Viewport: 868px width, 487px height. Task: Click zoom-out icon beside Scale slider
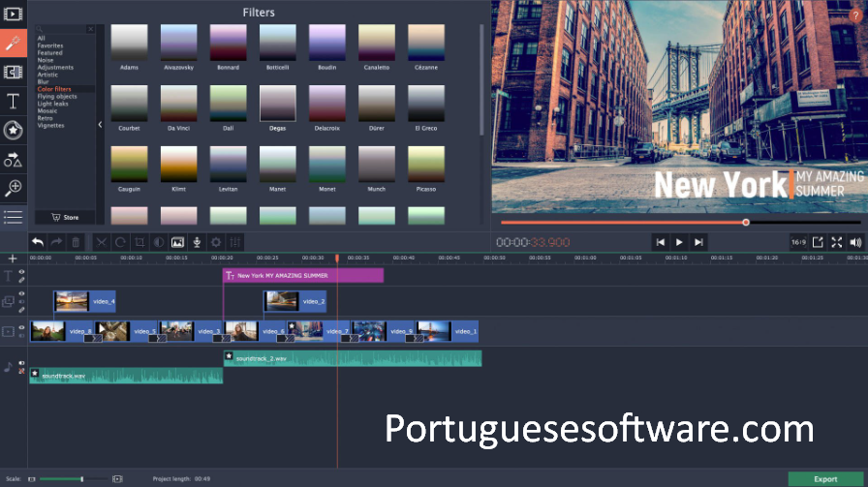pos(32,478)
